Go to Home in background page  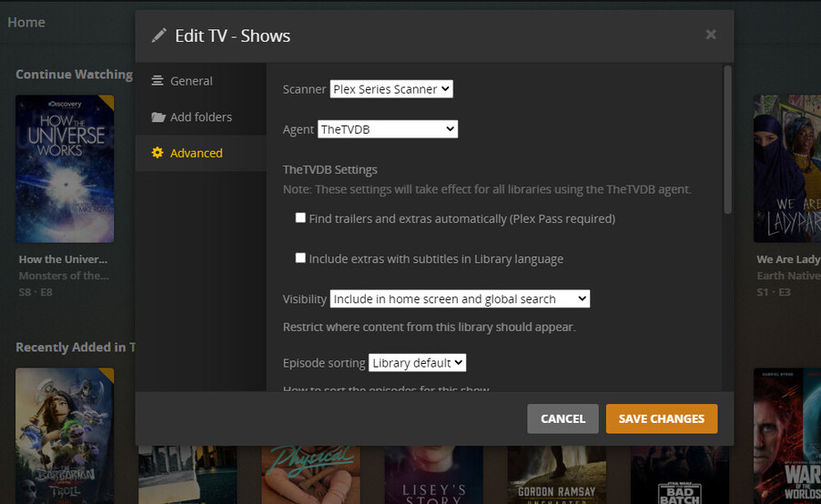coord(26,23)
